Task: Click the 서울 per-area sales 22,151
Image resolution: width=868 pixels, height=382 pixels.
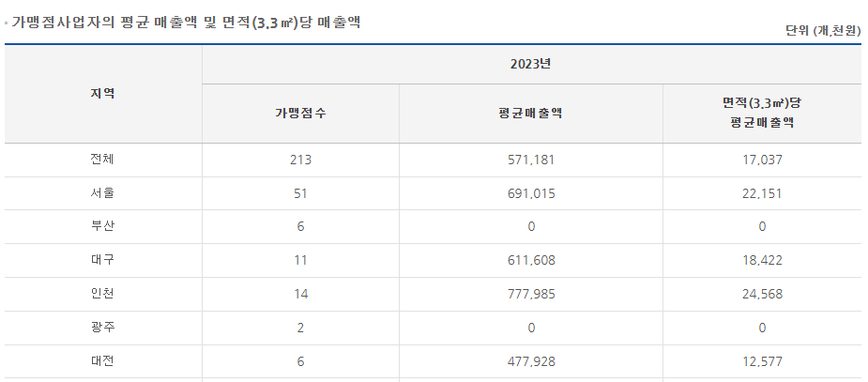Action: point(762,193)
